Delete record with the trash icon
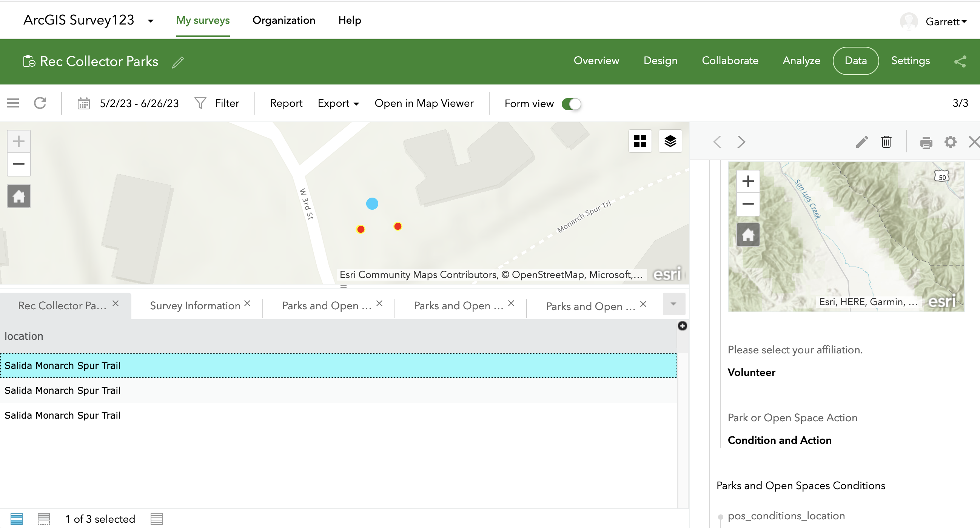The width and height of the screenshot is (980, 528). [x=886, y=142]
